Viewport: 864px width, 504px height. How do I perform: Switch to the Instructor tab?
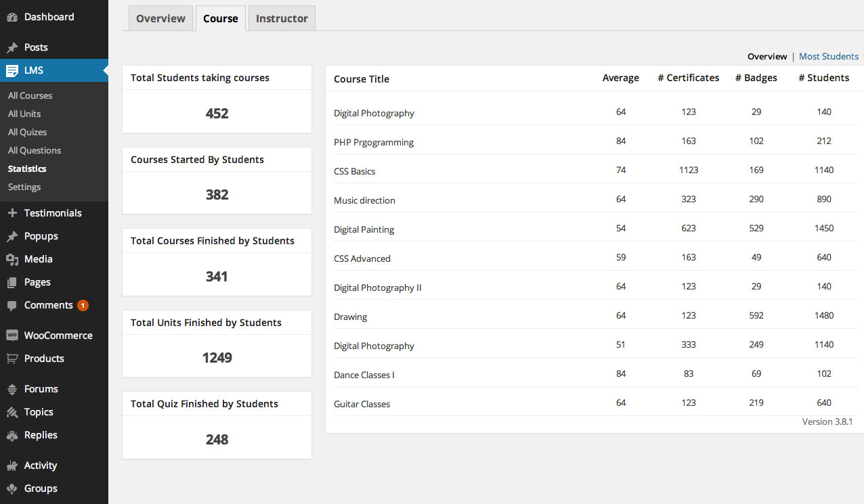tap(282, 18)
